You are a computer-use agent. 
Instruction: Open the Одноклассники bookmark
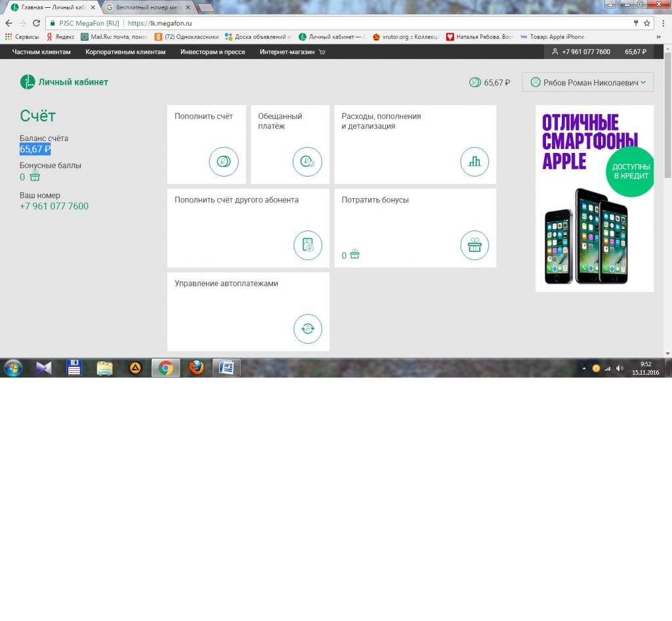[x=186, y=37]
